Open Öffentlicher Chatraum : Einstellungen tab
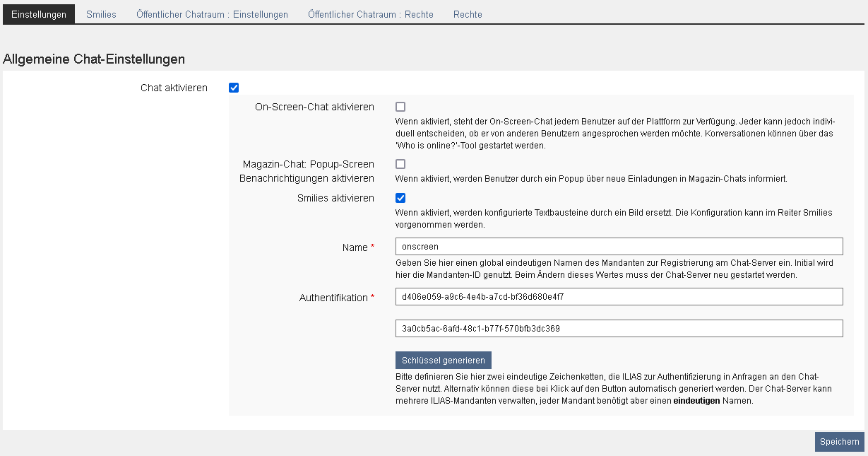The height and width of the screenshot is (456, 868). (x=212, y=14)
